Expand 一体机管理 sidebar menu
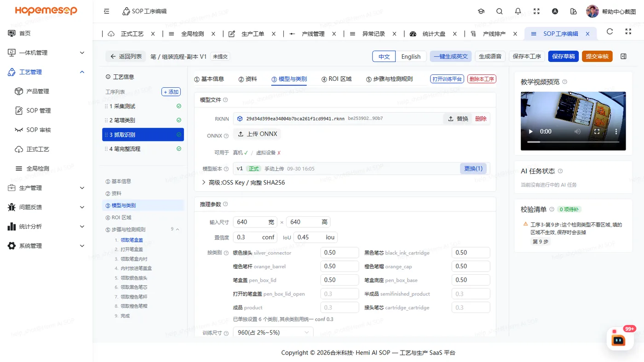This screenshot has width=644, height=362. (46, 53)
